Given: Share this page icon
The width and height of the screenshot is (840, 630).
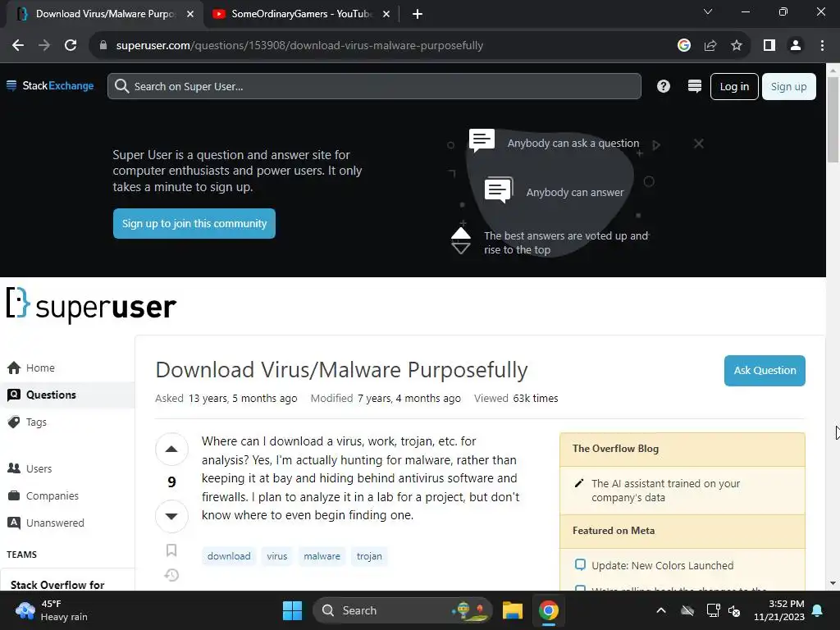Looking at the screenshot, I should 710,46.
